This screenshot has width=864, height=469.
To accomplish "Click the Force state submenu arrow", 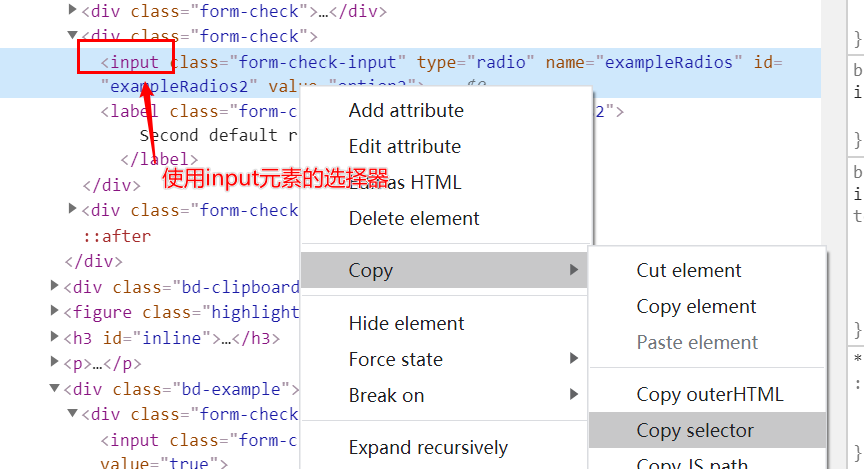I will coord(574,359).
